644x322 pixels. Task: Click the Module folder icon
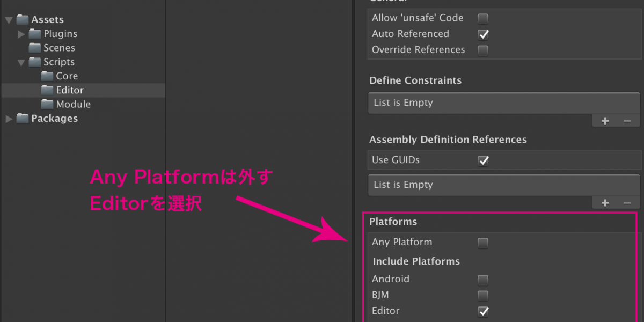click(47, 104)
